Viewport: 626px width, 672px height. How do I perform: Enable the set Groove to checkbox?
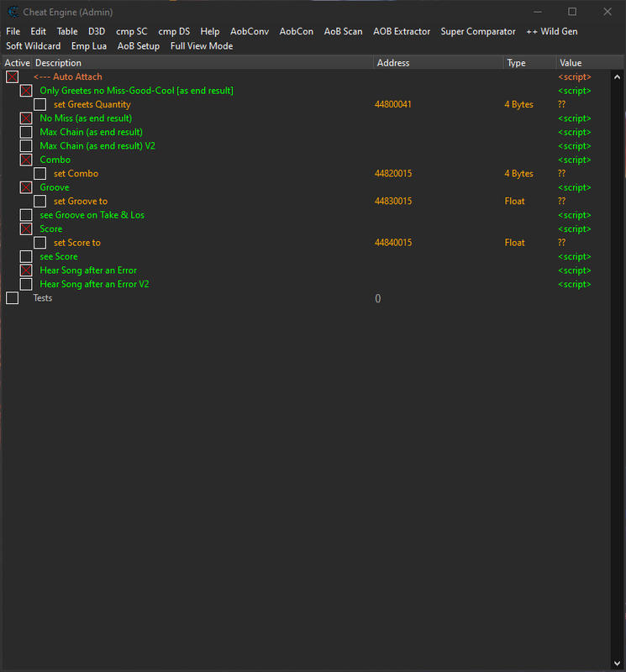click(x=39, y=201)
